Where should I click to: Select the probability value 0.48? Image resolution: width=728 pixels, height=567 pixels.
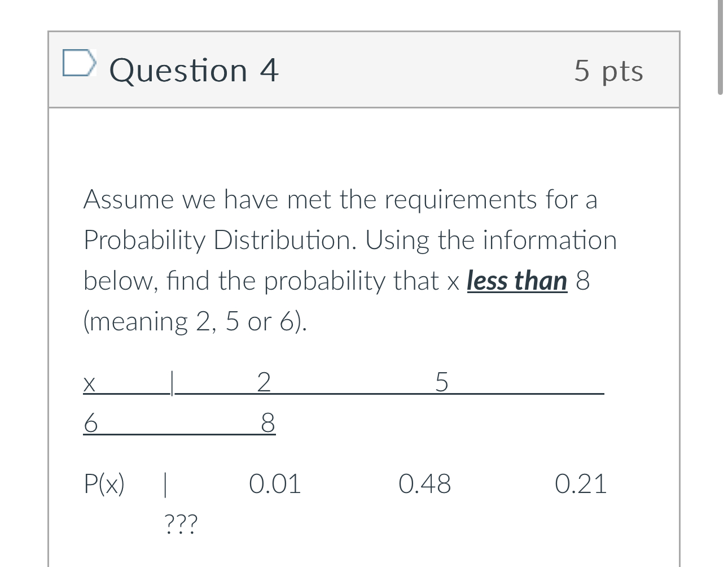(x=425, y=484)
